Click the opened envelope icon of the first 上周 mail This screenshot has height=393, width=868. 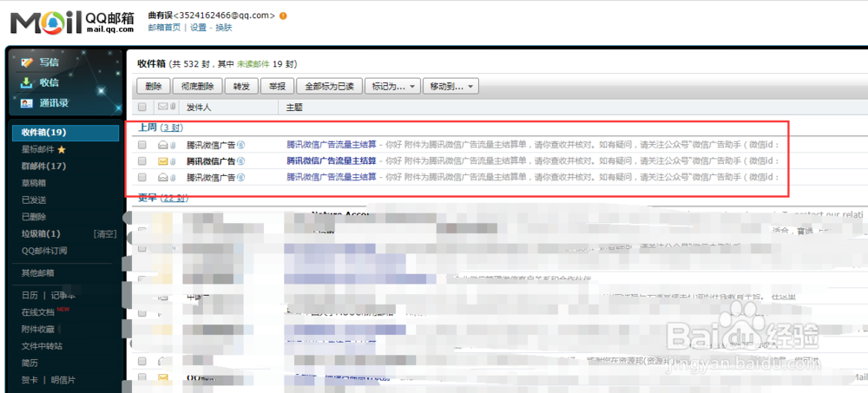[x=163, y=145]
